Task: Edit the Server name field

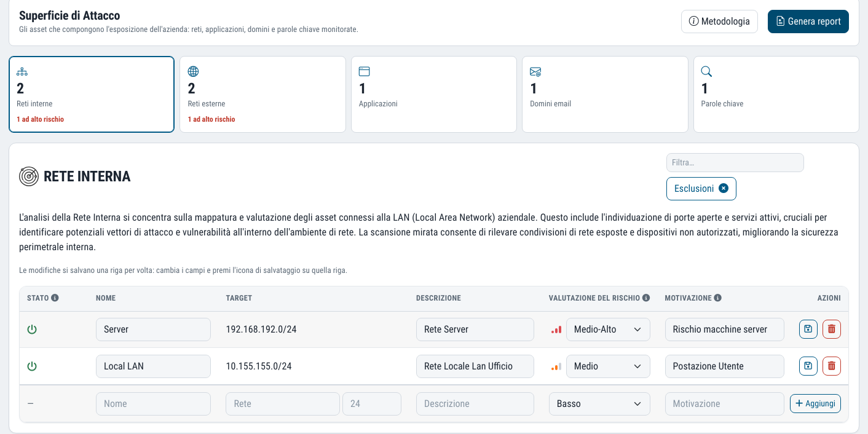Action: [153, 329]
